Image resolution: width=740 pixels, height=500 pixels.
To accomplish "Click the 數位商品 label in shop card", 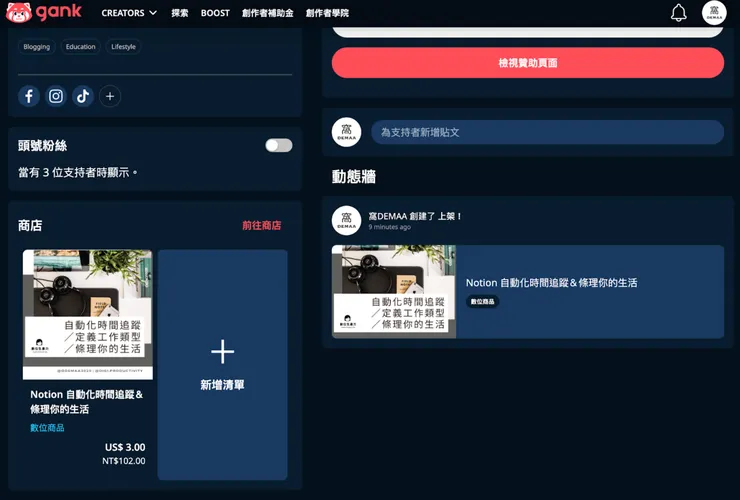I will (47, 428).
